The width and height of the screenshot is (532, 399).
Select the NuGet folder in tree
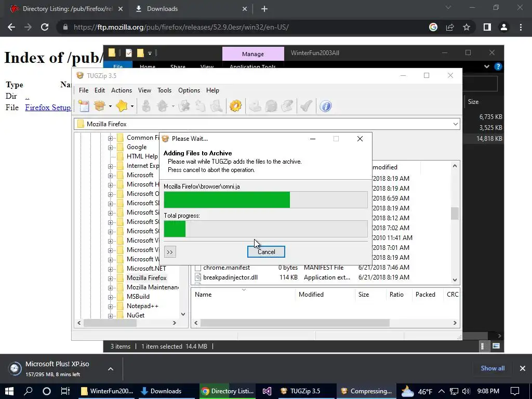136,315
